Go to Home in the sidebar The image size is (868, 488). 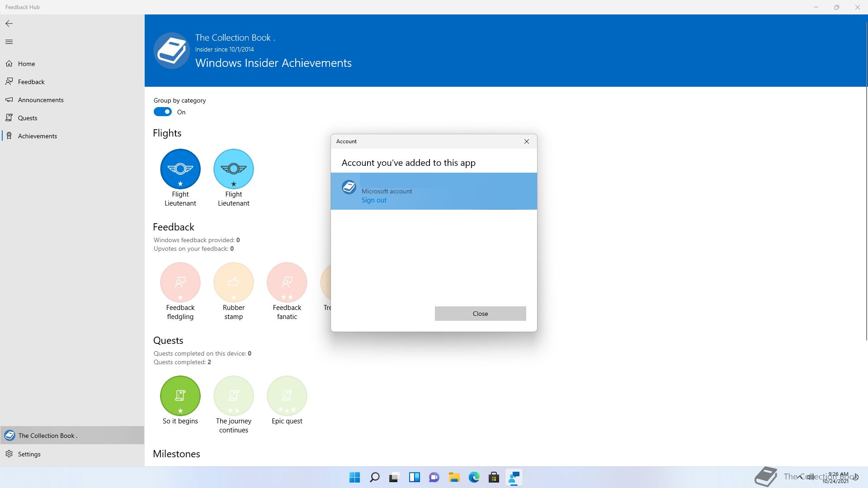click(x=72, y=64)
